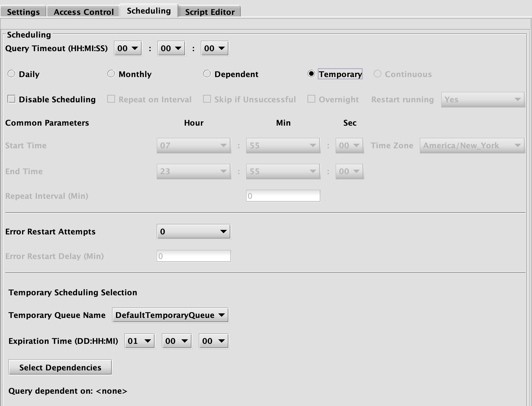Click the 'Query dependent on: <none>' text
This screenshot has height=406, width=532.
click(x=68, y=391)
